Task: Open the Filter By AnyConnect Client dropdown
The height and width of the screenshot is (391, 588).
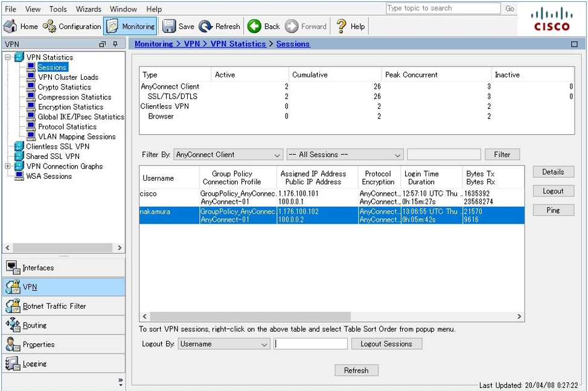Action: click(228, 155)
